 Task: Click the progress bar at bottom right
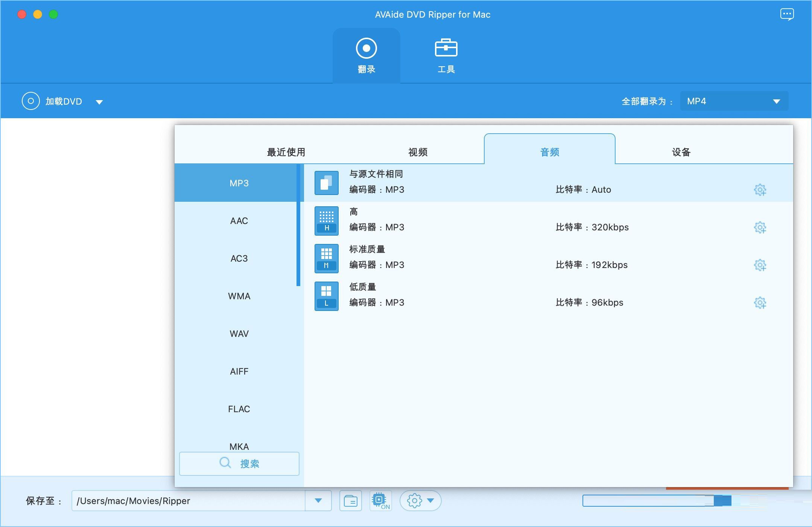[657, 501]
